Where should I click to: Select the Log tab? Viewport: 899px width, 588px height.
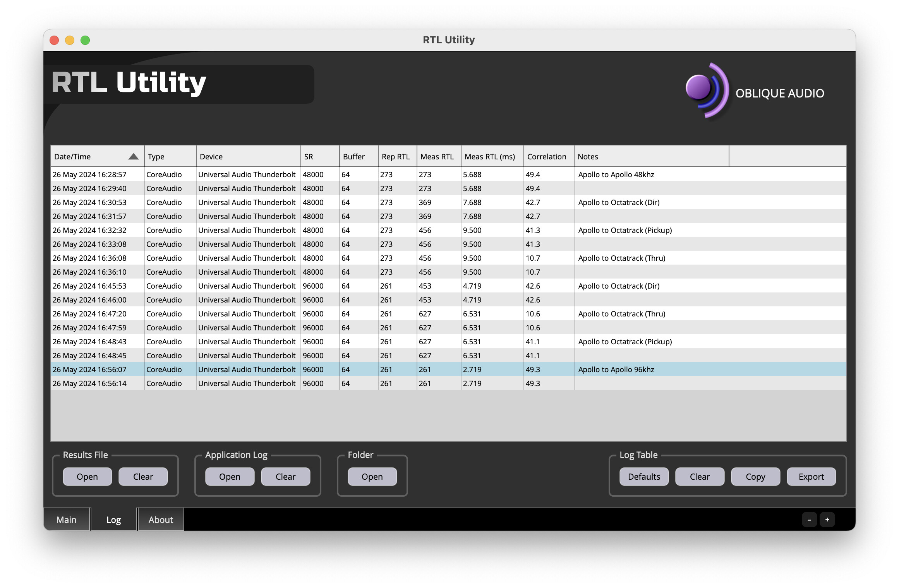pyautogui.click(x=113, y=520)
